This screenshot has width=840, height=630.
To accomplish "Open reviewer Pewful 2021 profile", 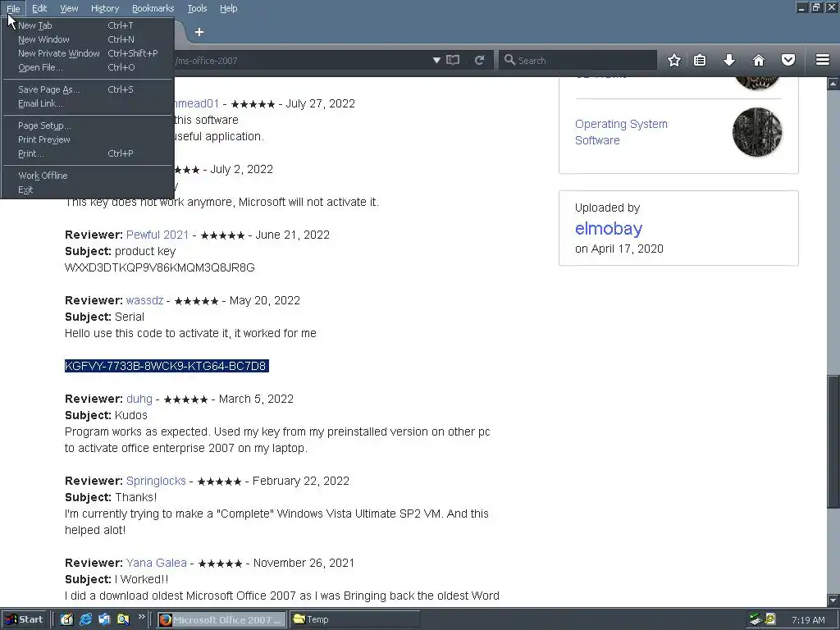I will pos(157,235).
